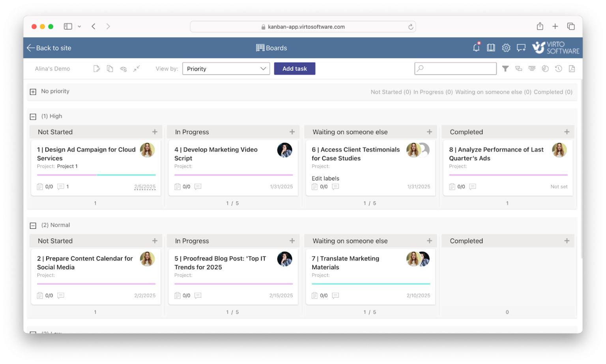Edit the board with the pencil icon
This screenshot has height=364, width=606.
coord(97,68)
